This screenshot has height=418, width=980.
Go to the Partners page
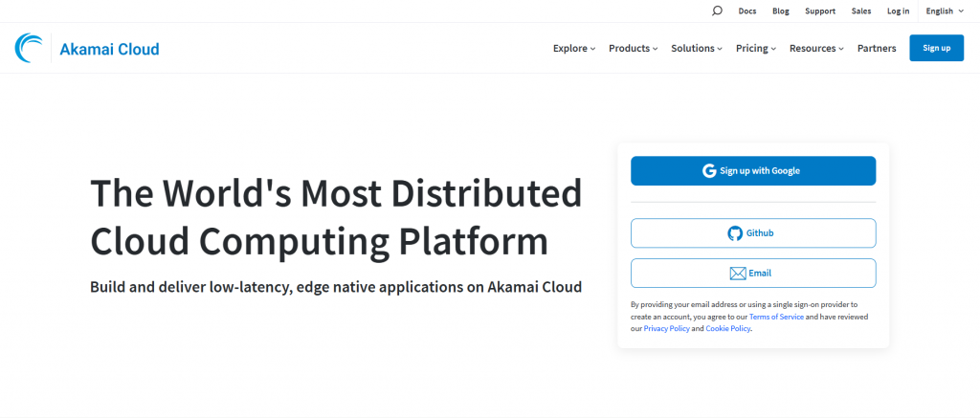(877, 49)
